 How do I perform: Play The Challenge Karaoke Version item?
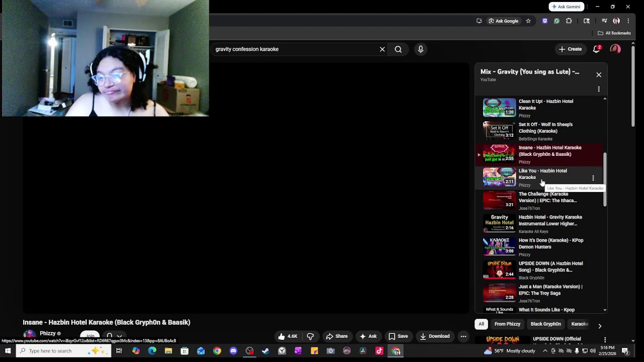538,201
